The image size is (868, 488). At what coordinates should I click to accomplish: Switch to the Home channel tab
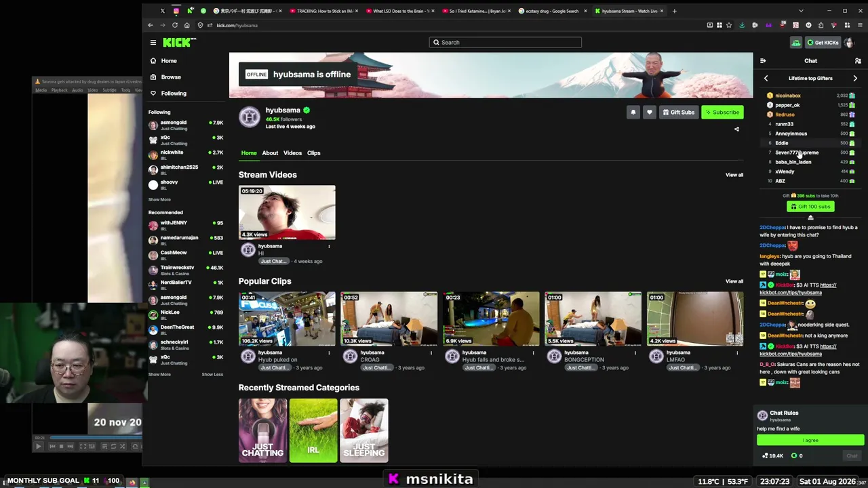249,153
